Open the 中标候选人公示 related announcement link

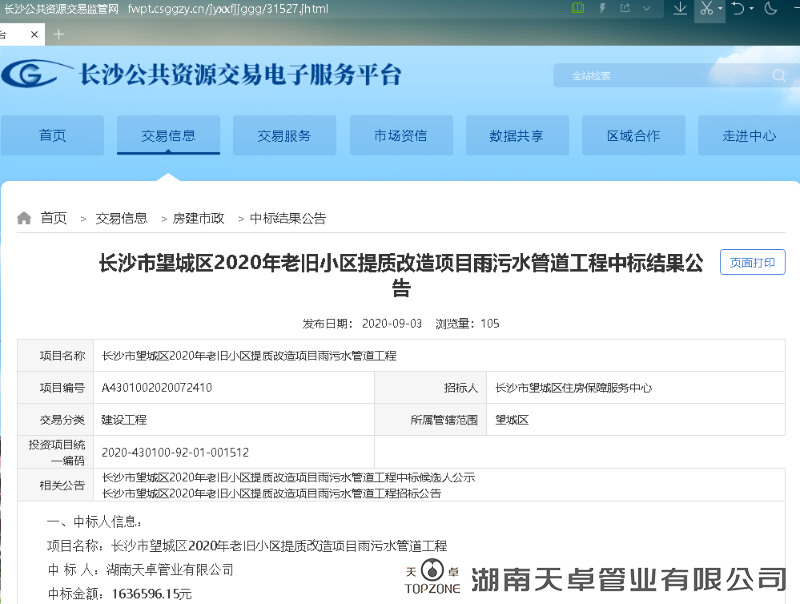tap(290, 478)
